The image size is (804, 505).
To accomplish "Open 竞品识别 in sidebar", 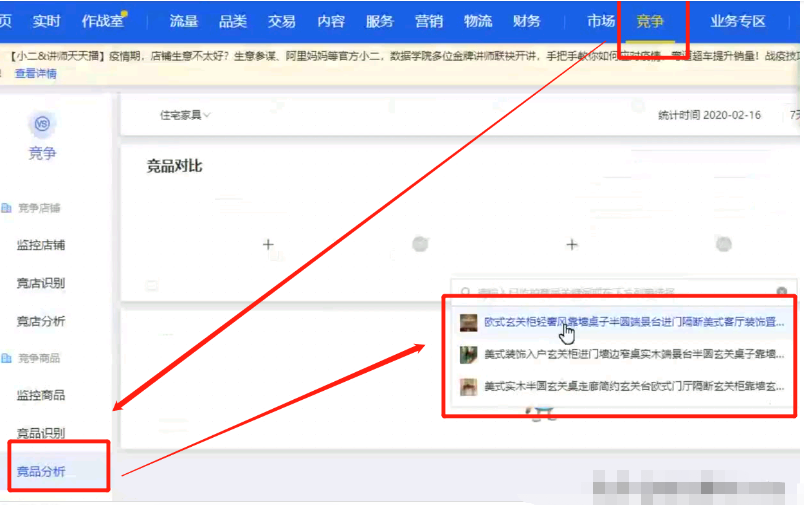I will 41,433.
